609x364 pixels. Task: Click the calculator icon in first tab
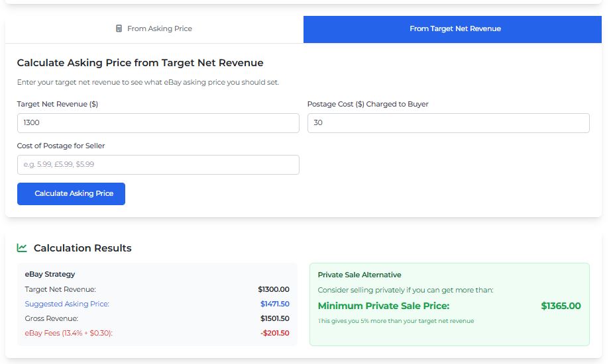coord(119,28)
